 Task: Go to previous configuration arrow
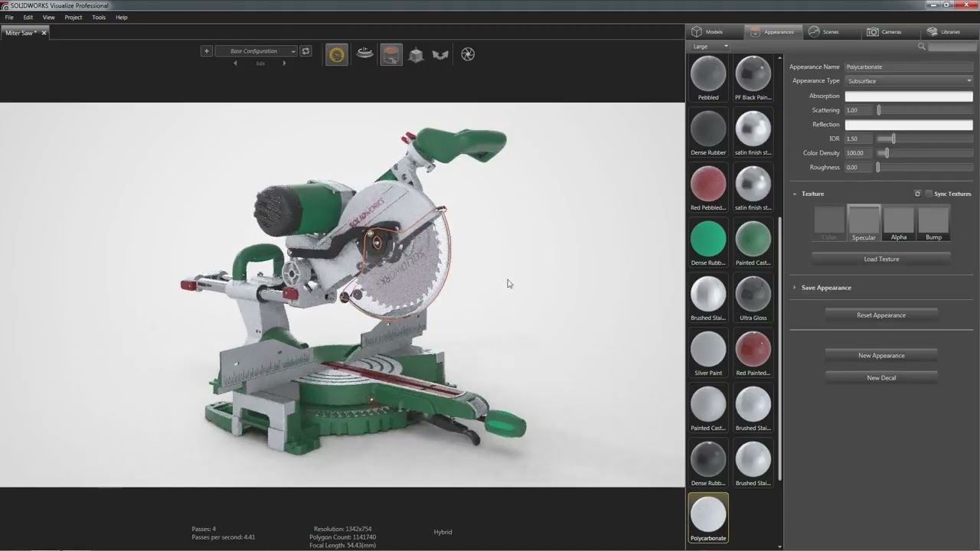point(235,64)
